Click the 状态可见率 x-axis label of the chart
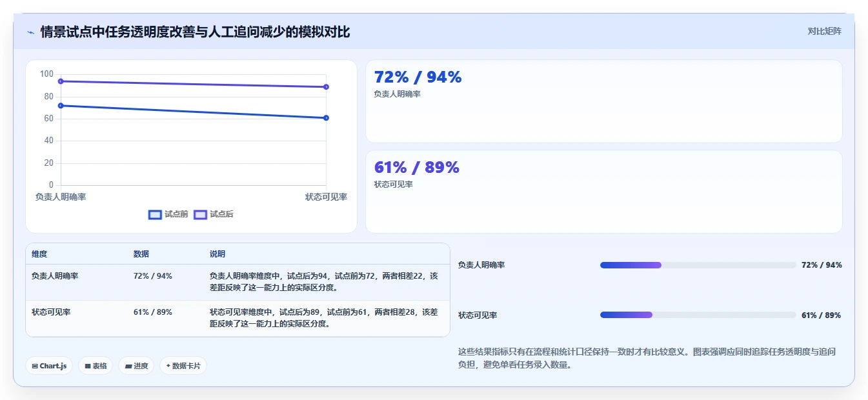This screenshot has height=400, width=868. click(x=326, y=197)
